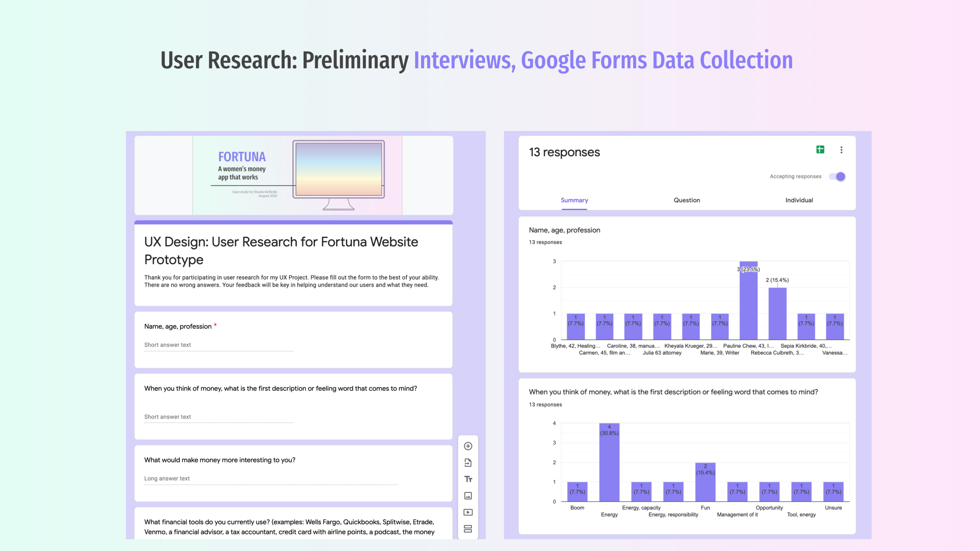Click the form description thank-you text
This screenshot has width=980, height=551.
291,281
